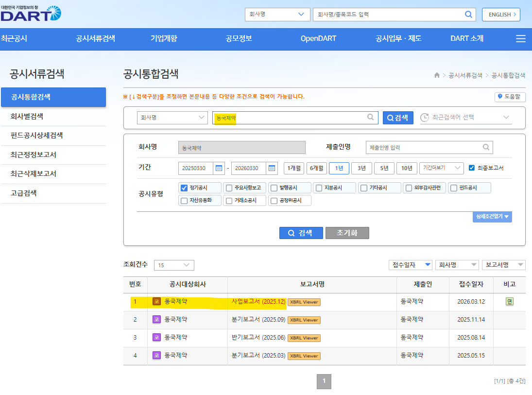Click the home icon in breadcrumb
The height and width of the screenshot is (395, 532).
[x=437, y=75]
